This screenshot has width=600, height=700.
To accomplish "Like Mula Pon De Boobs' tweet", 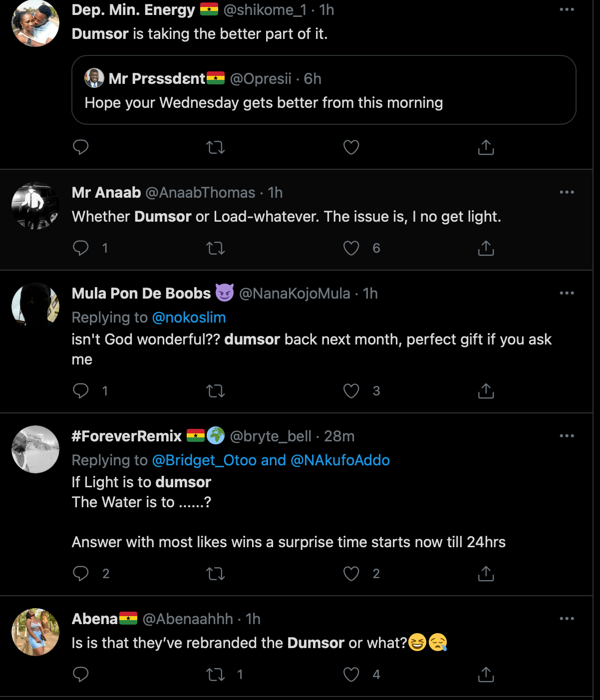I will 351,391.
